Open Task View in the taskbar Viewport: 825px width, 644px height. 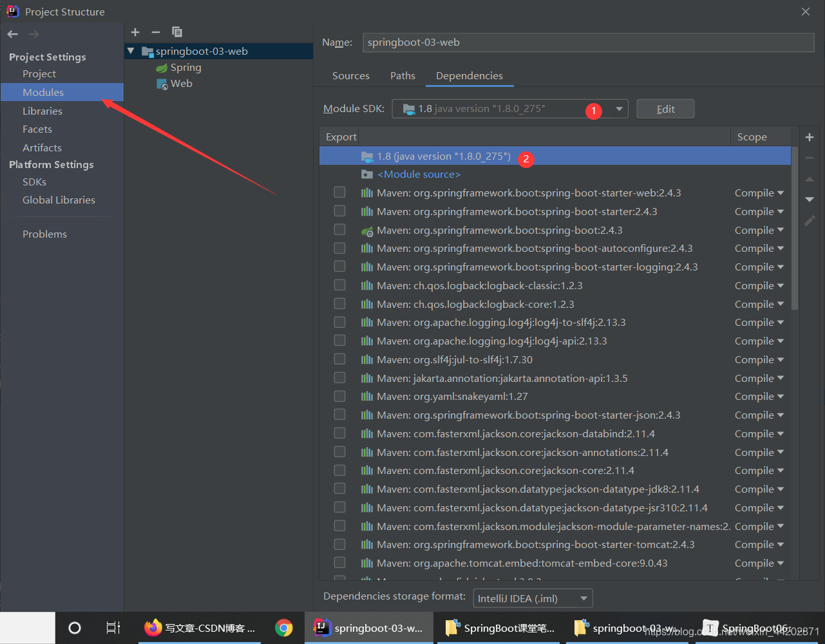[x=113, y=628]
